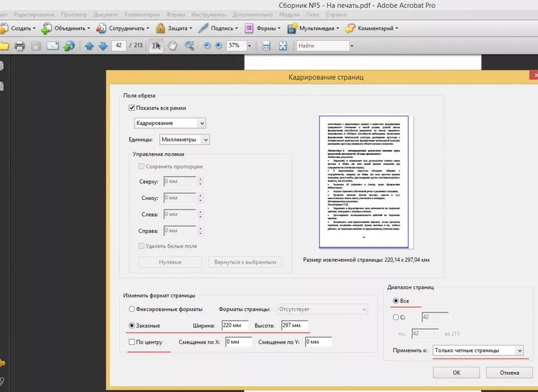Click the Print icon in the toolbar
This screenshot has height=392, width=538.
coord(19,46)
